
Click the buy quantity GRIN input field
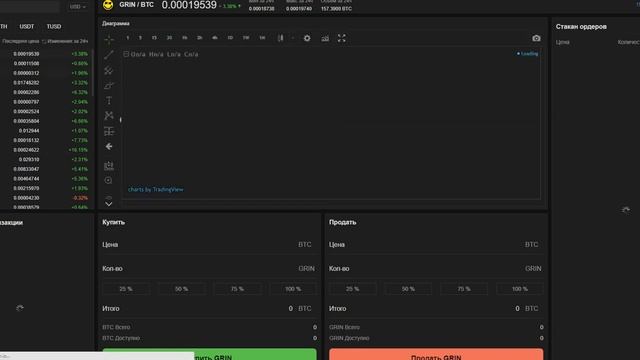tap(209, 269)
